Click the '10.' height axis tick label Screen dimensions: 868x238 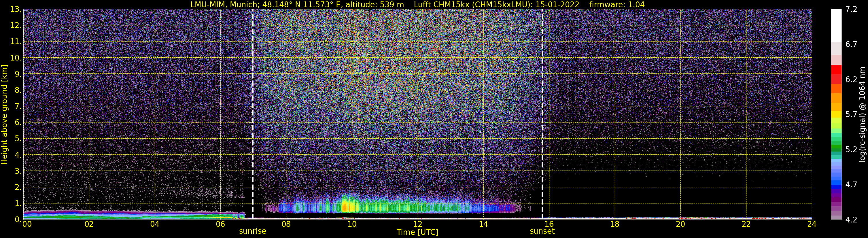coord(16,58)
